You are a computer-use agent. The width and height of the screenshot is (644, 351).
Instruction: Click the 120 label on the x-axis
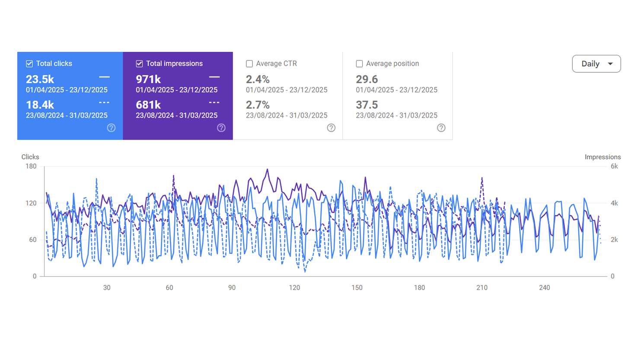294,288
